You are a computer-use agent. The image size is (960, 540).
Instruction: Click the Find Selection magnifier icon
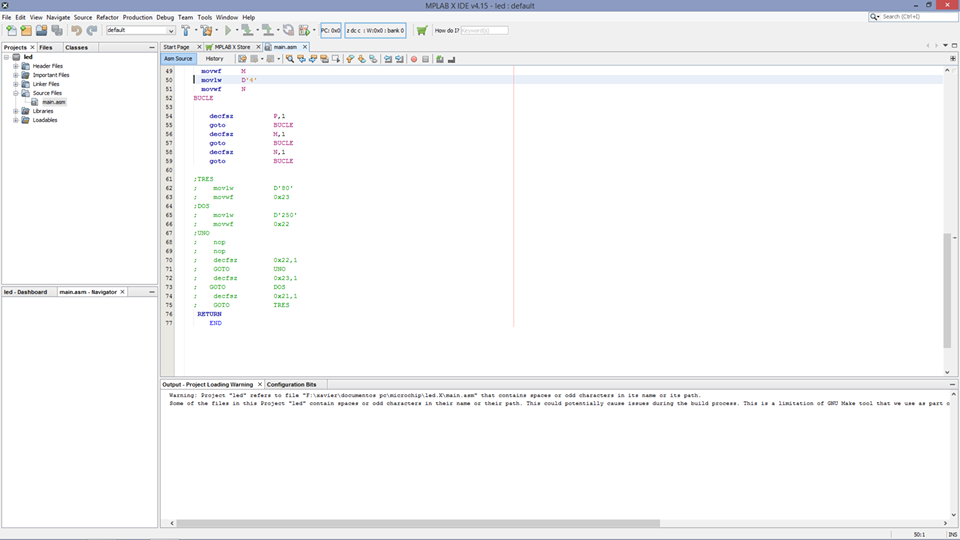(x=290, y=59)
